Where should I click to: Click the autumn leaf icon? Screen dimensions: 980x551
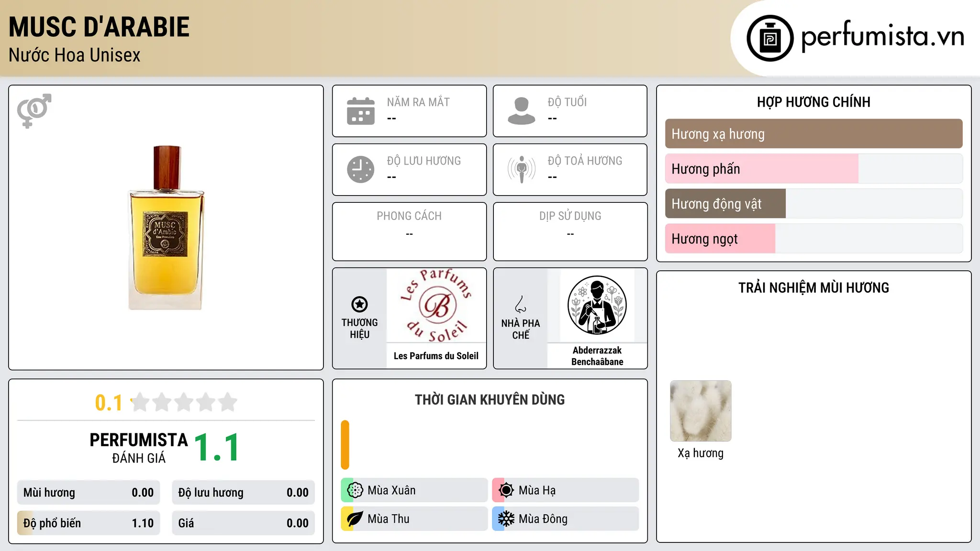pyautogui.click(x=355, y=519)
